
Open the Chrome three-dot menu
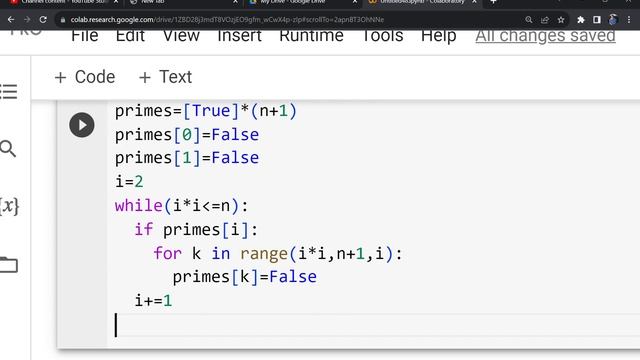click(629, 20)
